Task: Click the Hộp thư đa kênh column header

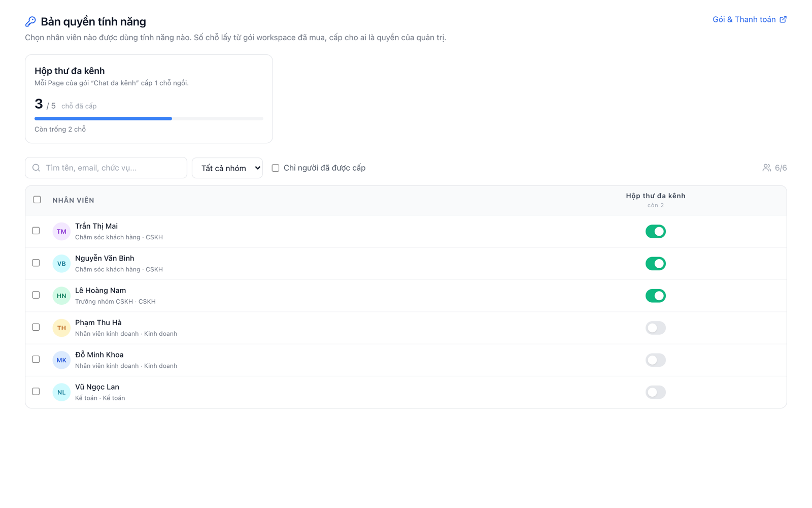Action: 655,196
